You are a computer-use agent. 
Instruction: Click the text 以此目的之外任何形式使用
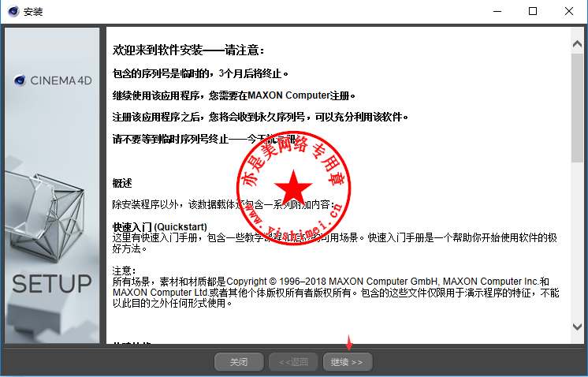172,303
